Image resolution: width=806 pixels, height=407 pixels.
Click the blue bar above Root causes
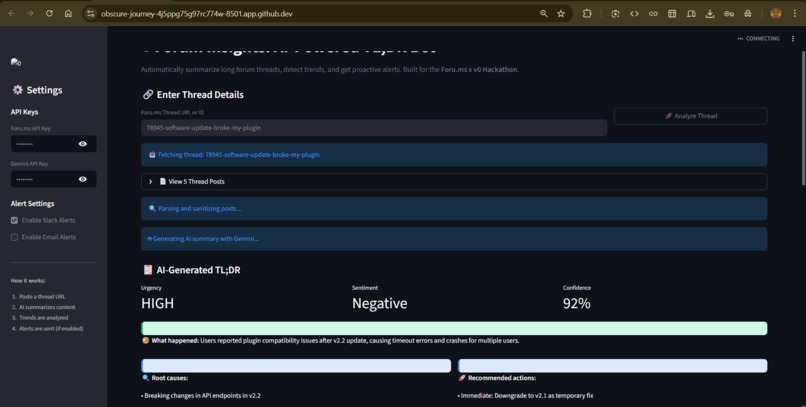296,366
